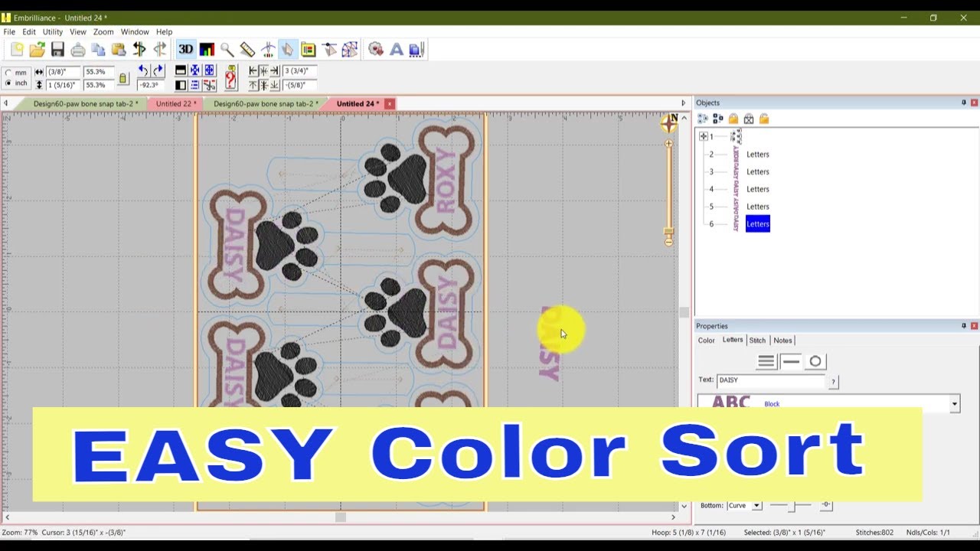Screen dimensions: 980x551
Task: Choose single-line text layout button
Action: 791,361
